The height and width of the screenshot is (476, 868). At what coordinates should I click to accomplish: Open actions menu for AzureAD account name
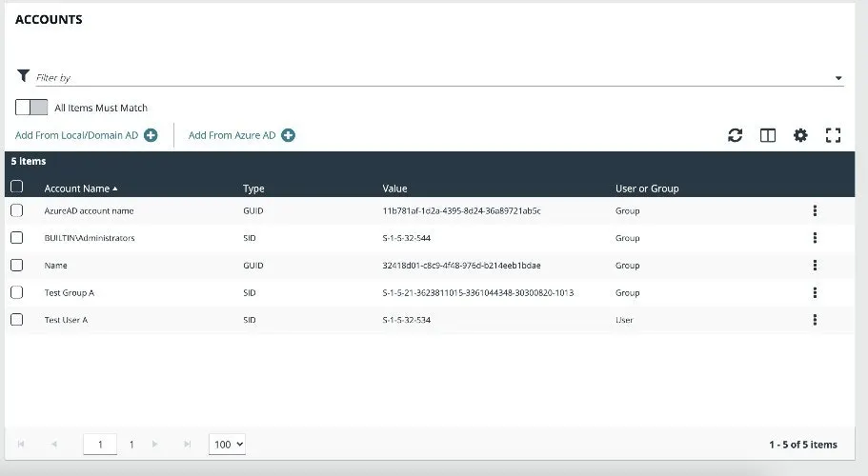coord(815,210)
